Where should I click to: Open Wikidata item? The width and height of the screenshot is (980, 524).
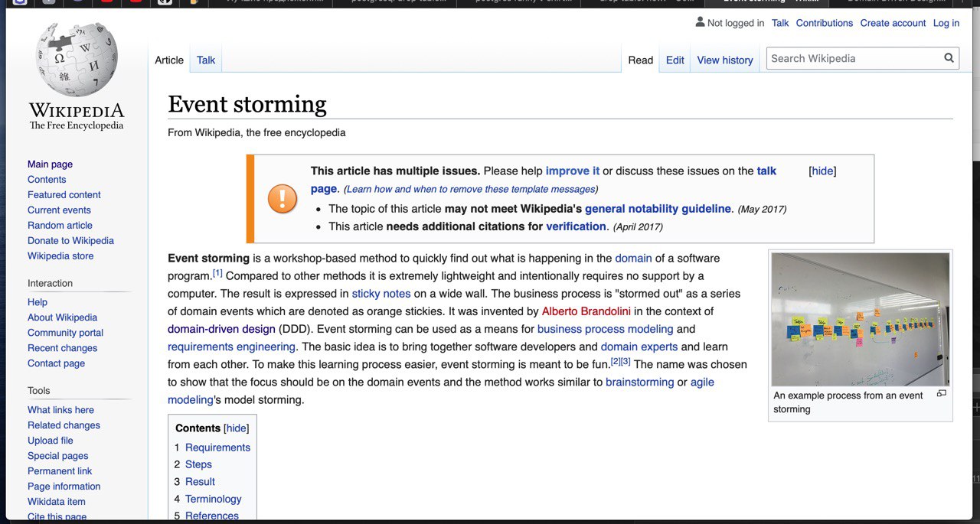point(57,502)
